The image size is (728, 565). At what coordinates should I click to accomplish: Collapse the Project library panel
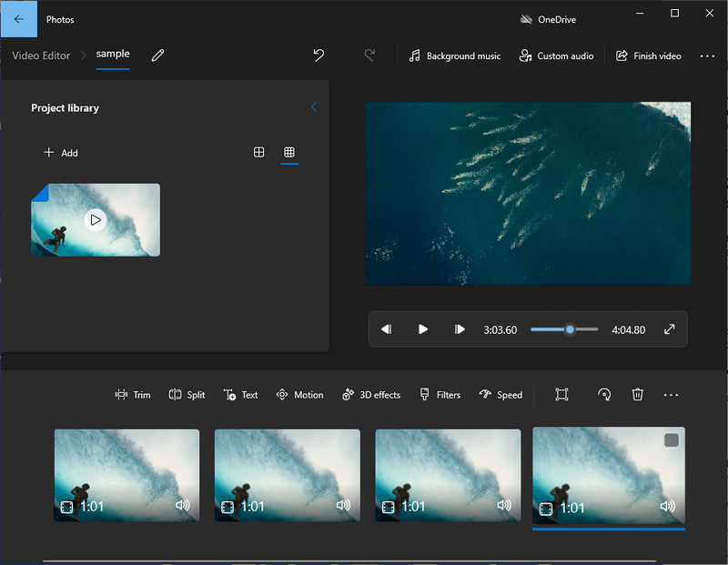pos(314,107)
